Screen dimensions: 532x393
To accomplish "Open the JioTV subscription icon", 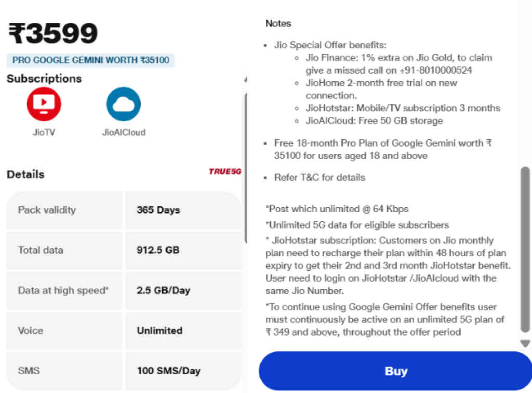I will pyautogui.click(x=44, y=103).
